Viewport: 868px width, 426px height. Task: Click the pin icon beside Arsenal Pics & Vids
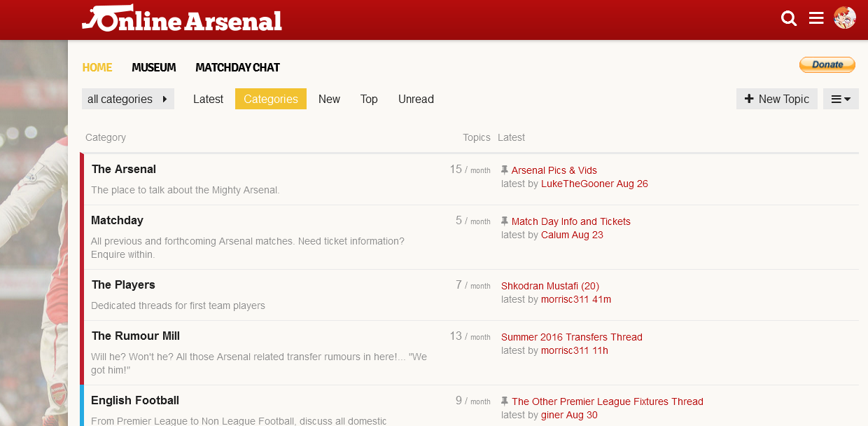click(505, 170)
